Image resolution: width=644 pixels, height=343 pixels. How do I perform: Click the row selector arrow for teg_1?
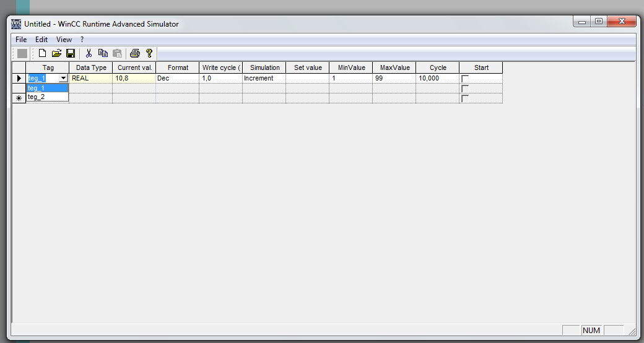coord(19,78)
